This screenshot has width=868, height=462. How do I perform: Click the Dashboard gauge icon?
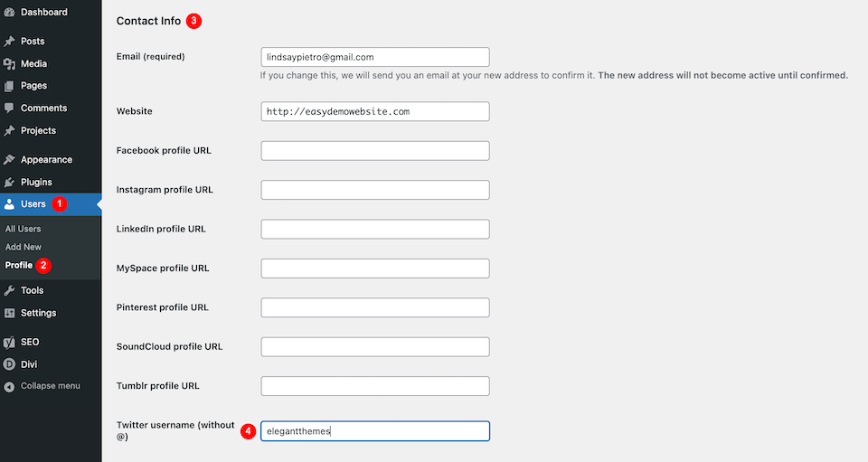pos(9,13)
